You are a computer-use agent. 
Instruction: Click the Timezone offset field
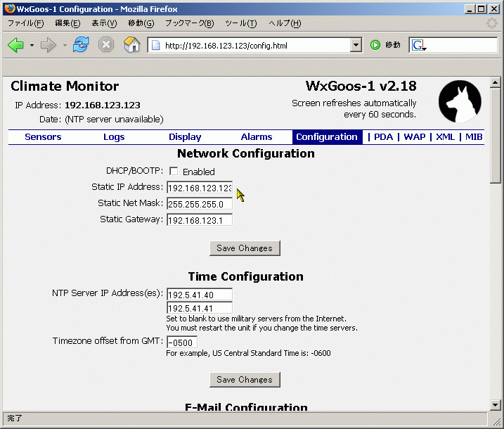pos(181,342)
